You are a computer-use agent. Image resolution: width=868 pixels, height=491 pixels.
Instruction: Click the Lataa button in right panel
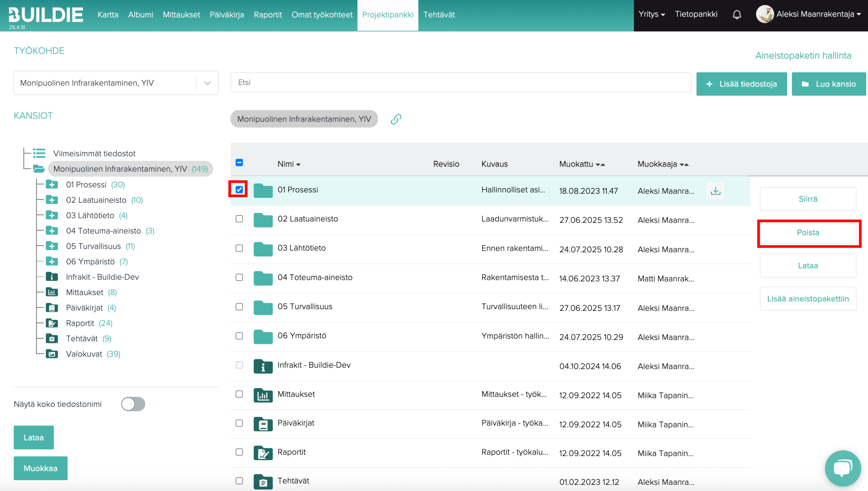[808, 266]
